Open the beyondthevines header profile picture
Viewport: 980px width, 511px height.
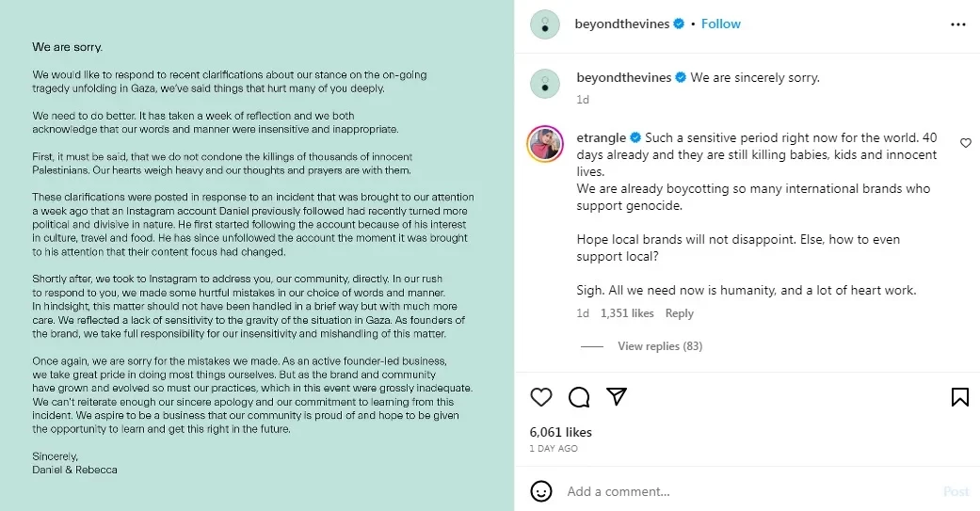(545, 24)
